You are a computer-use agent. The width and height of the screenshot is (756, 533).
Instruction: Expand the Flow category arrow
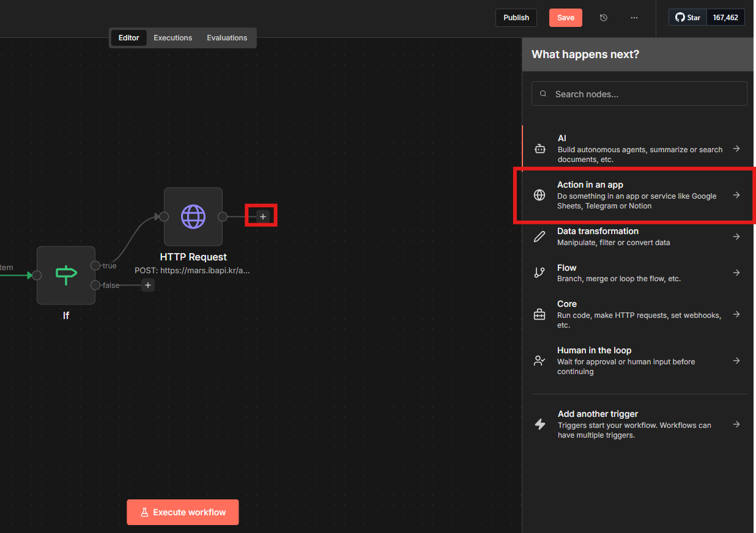[x=736, y=273]
